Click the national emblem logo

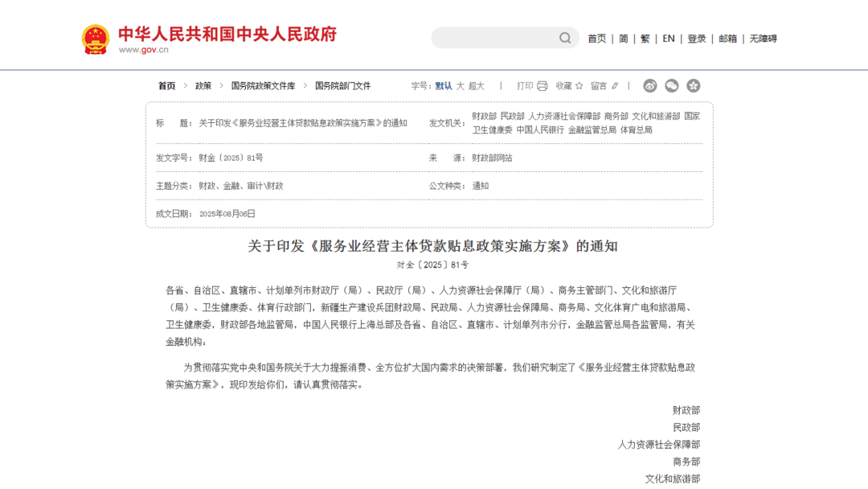(x=95, y=39)
